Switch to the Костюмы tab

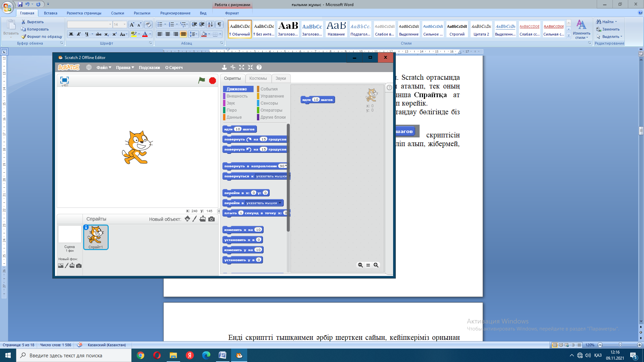pyautogui.click(x=258, y=78)
